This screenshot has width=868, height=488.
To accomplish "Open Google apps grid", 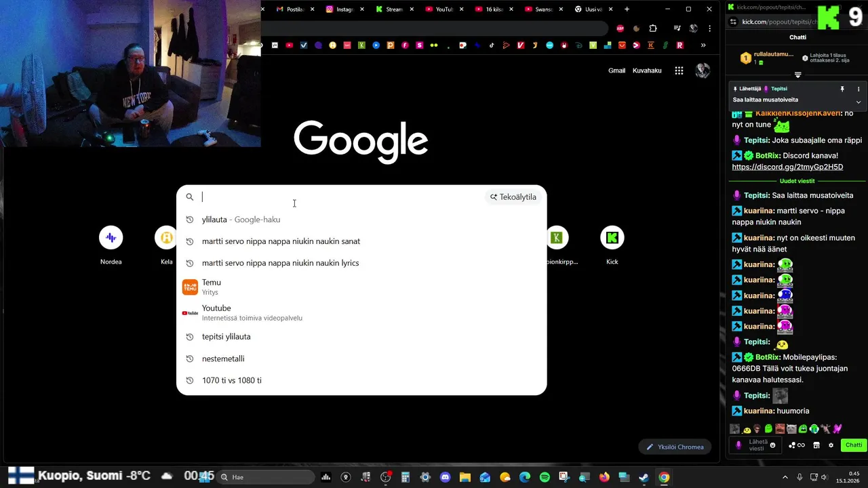I will click(679, 70).
